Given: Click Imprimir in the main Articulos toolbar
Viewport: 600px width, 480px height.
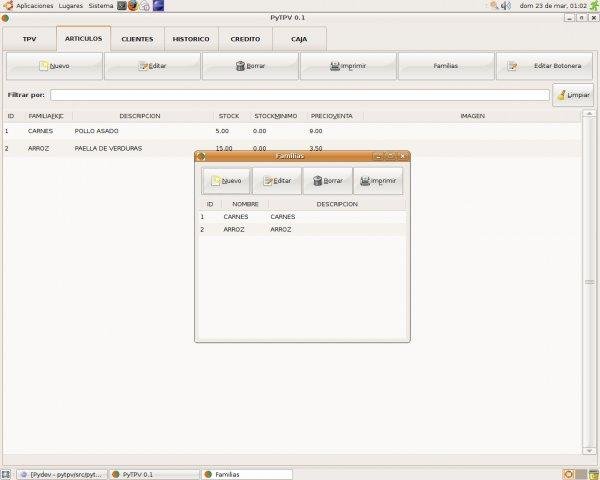Looking at the screenshot, I should pyautogui.click(x=348, y=66).
